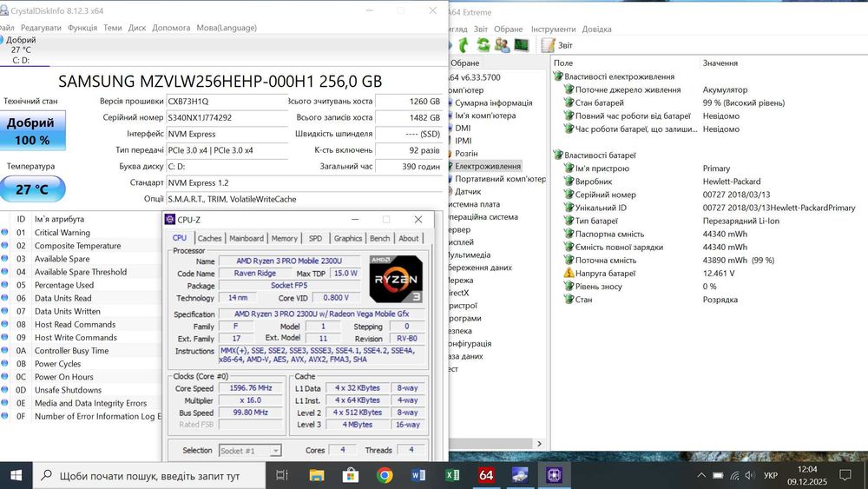Click the Напруга батареї warning icon

point(569,273)
